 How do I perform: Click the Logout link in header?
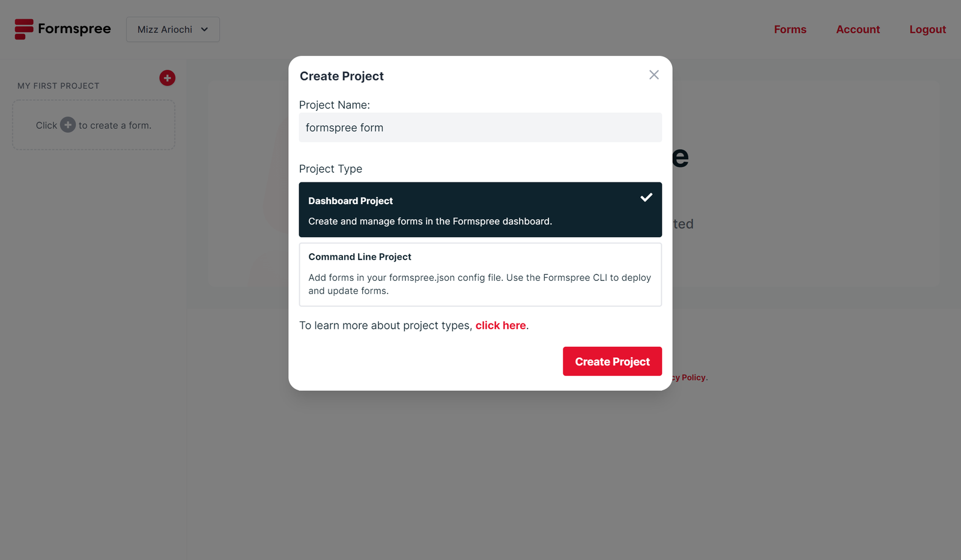pyautogui.click(x=927, y=29)
